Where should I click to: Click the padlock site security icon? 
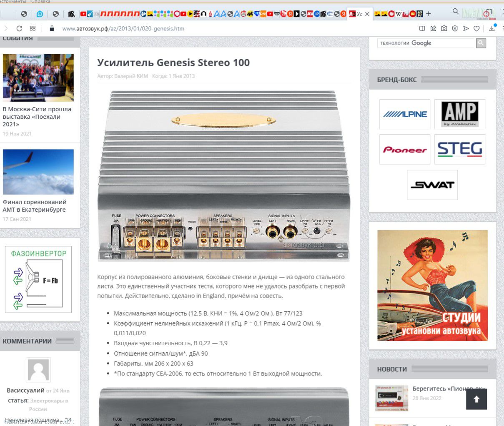pyautogui.click(x=52, y=28)
